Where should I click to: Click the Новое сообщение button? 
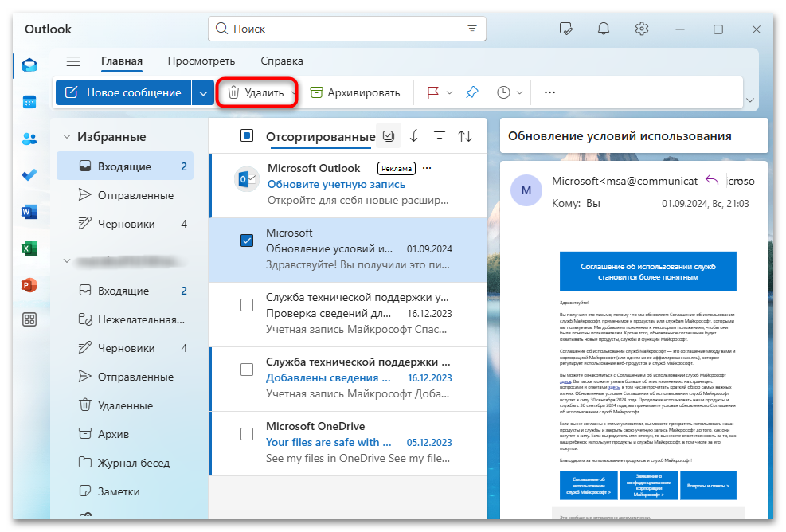coord(123,92)
